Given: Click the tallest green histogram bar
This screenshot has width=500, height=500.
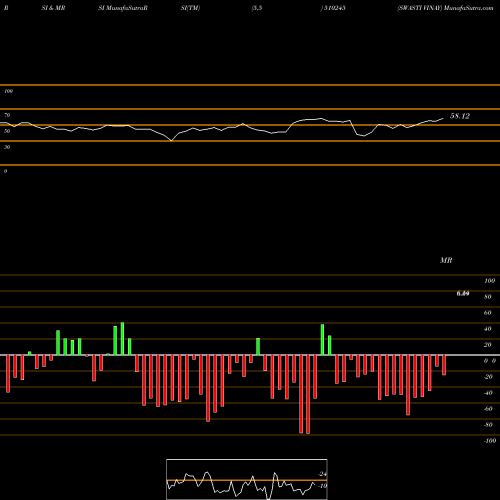Looking at the screenshot, I should (122, 339).
